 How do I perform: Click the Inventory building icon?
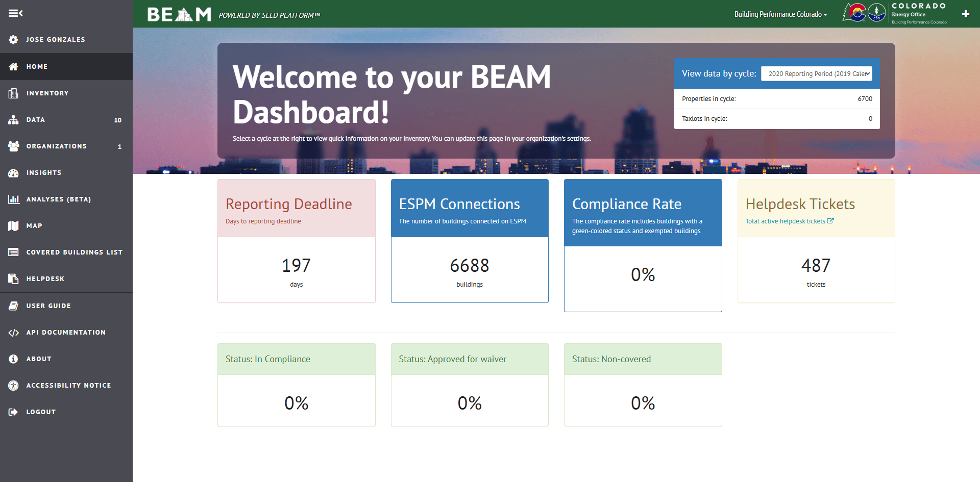click(13, 93)
